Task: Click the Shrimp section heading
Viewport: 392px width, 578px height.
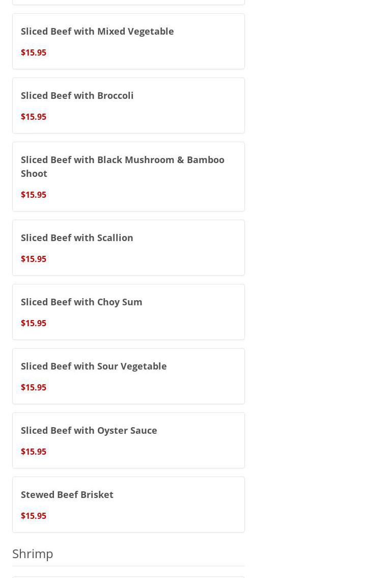Action: coord(33,554)
